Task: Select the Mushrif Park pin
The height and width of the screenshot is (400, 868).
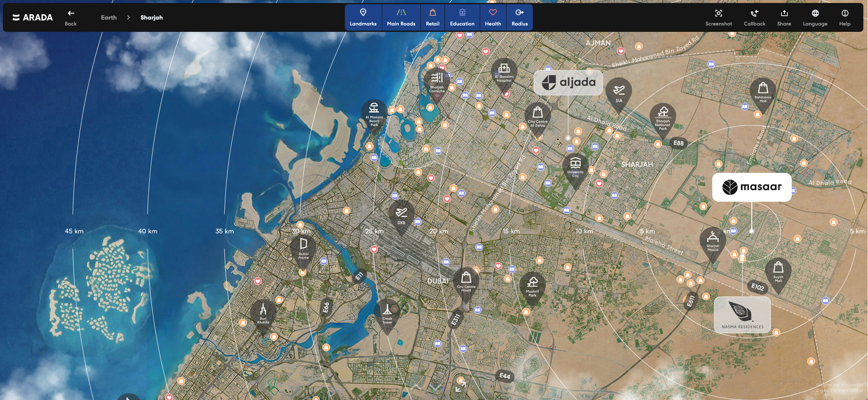Action: (532, 288)
